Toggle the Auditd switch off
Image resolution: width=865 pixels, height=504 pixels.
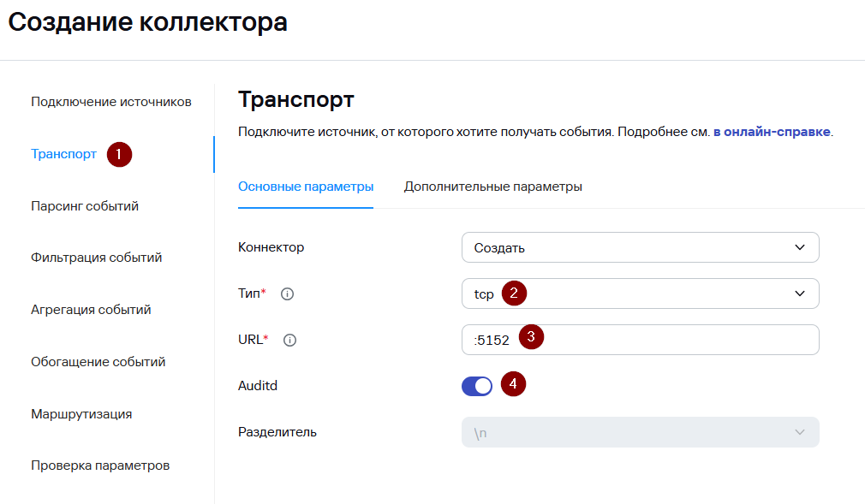(477, 386)
